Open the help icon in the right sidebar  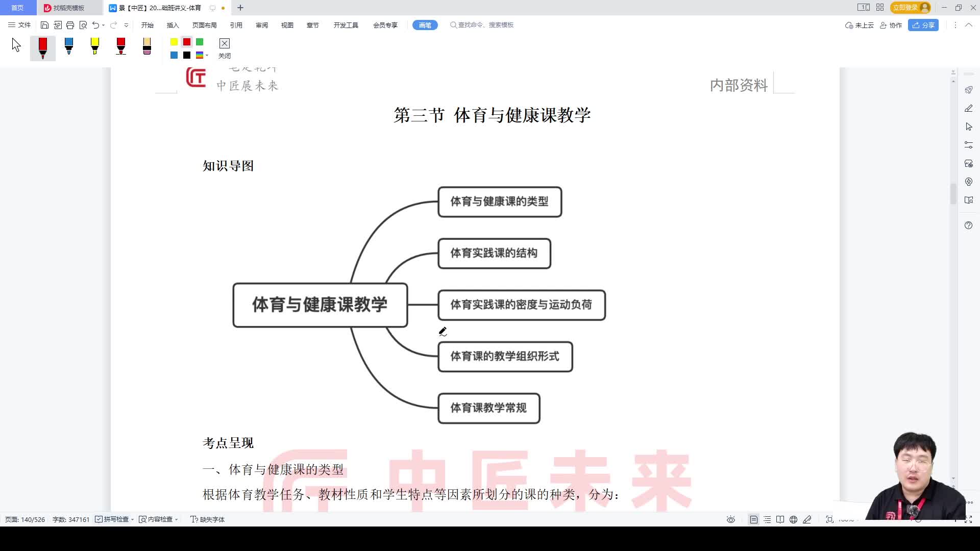click(969, 225)
